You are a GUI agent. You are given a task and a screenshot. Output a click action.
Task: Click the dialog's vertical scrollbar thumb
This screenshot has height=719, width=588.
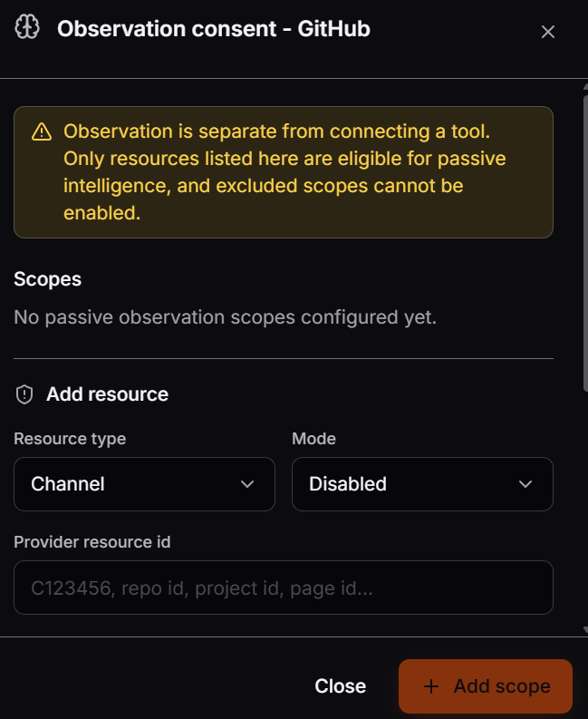click(x=585, y=243)
